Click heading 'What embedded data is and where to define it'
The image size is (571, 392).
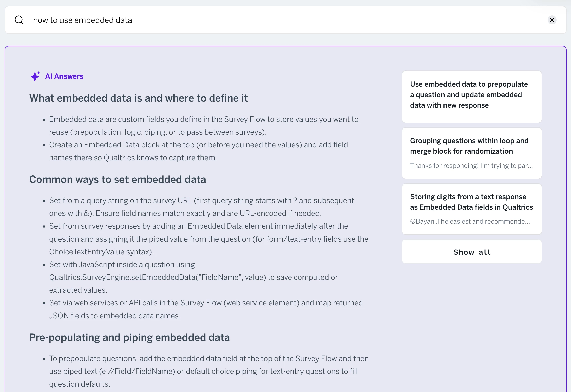tap(139, 98)
